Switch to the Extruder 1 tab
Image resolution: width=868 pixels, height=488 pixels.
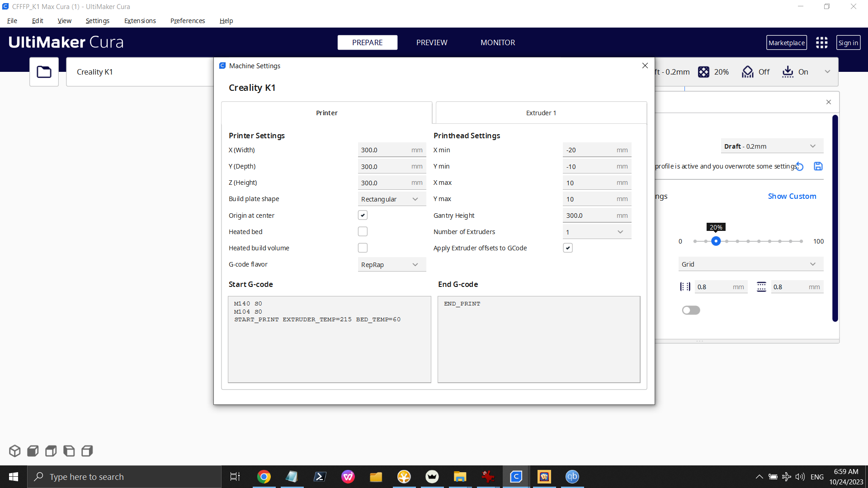point(541,113)
